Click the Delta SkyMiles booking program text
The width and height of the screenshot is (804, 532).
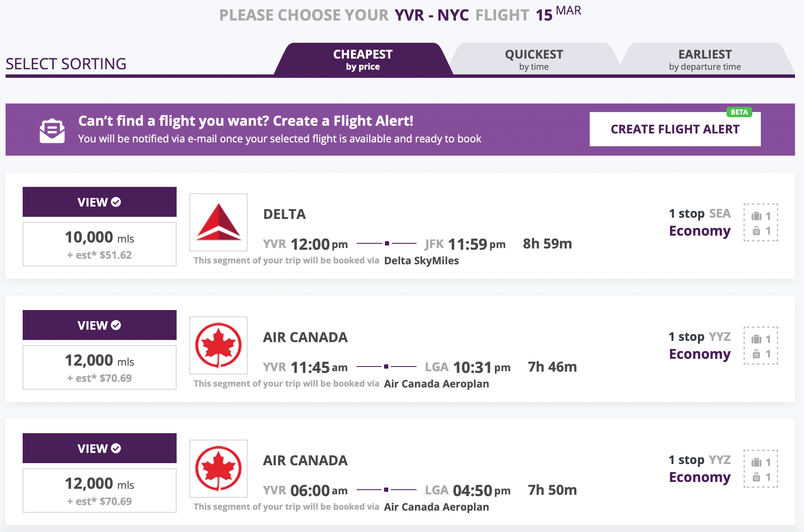(421, 260)
